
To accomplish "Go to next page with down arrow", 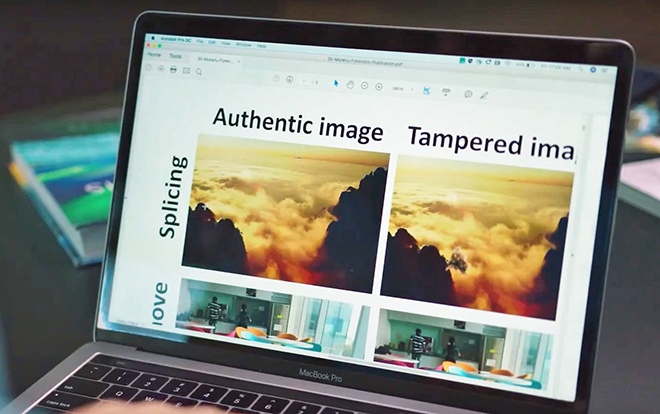I will 290,79.
